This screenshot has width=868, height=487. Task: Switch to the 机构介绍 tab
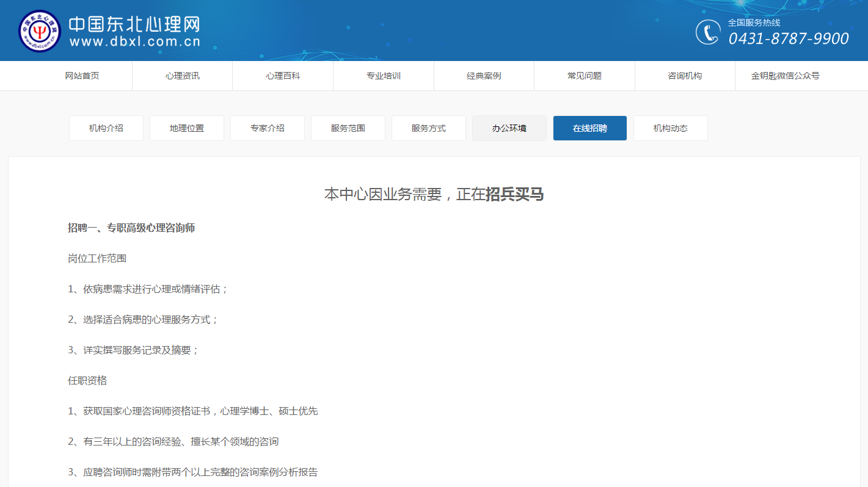pyautogui.click(x=106, y=128)
